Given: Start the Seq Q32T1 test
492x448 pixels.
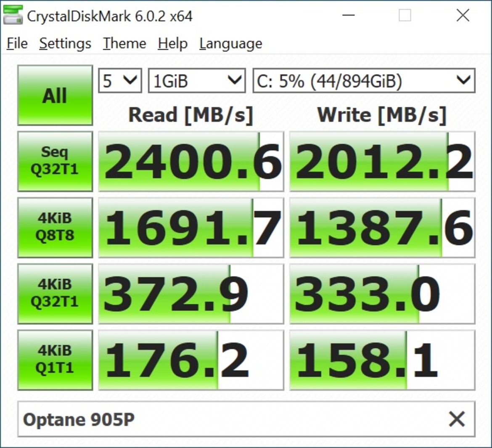Looking at the screenshot, I should (55, 162).
